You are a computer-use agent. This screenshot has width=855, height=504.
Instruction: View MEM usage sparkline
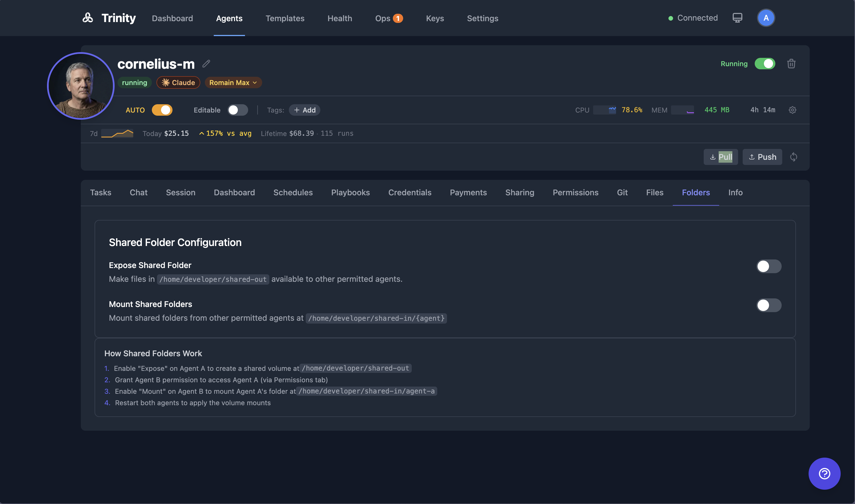click(x=683, y=110)
